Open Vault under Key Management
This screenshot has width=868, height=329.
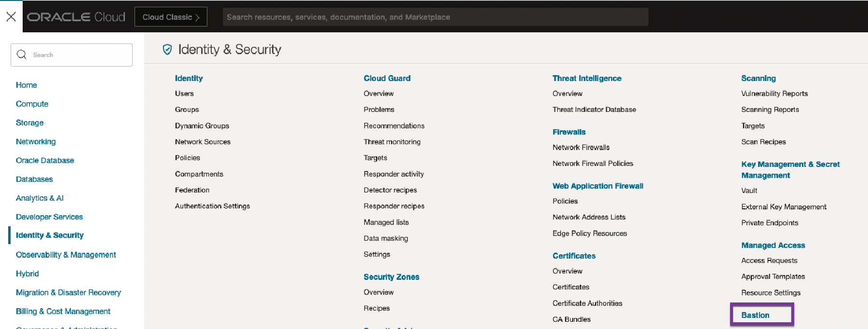coord(749,191)
